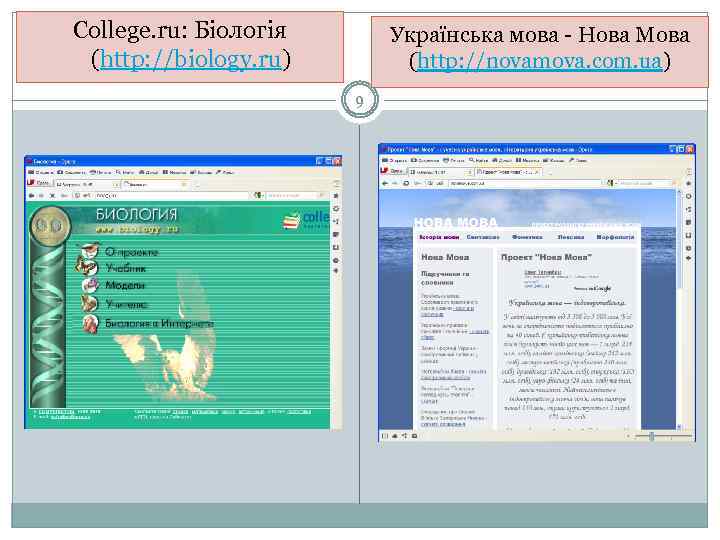The image size is (720, 540).
Task: Click the Opera menu button in Nova Mova window
Action: pos(393,171)
